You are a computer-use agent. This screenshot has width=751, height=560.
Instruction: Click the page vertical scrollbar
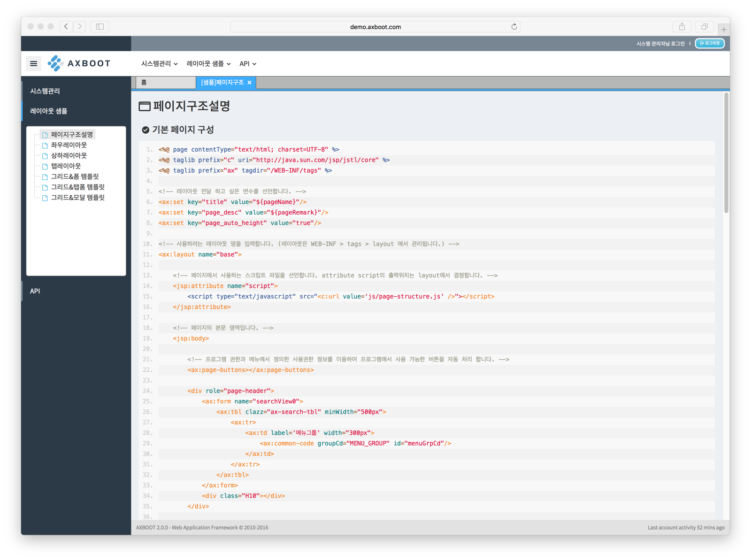(726, 153)
